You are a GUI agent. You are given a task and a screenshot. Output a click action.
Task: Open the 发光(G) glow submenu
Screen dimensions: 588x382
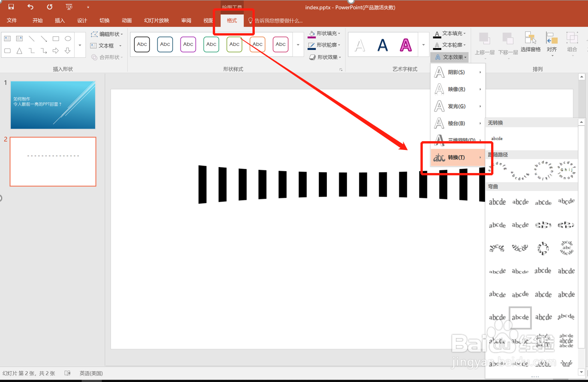(x=458, y=106)
